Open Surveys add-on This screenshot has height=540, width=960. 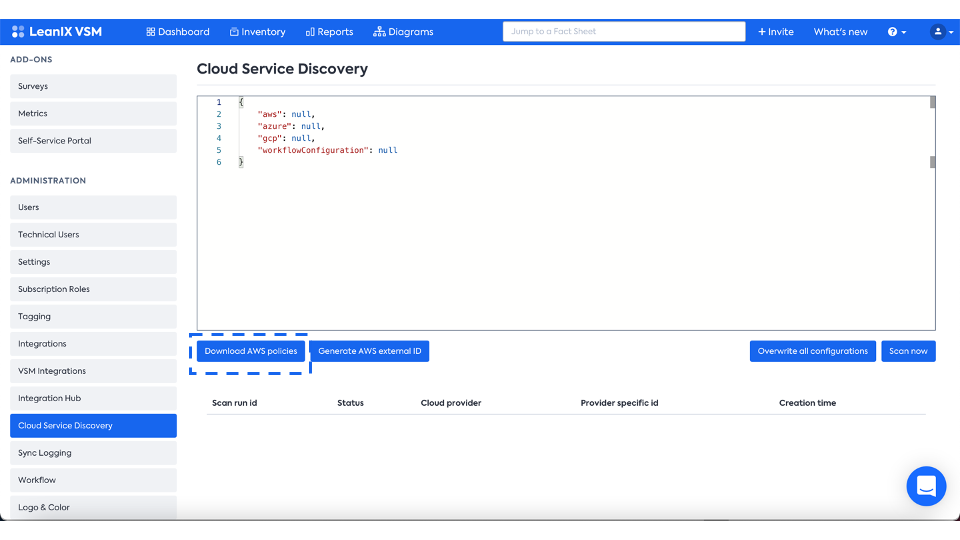(93, 86)
